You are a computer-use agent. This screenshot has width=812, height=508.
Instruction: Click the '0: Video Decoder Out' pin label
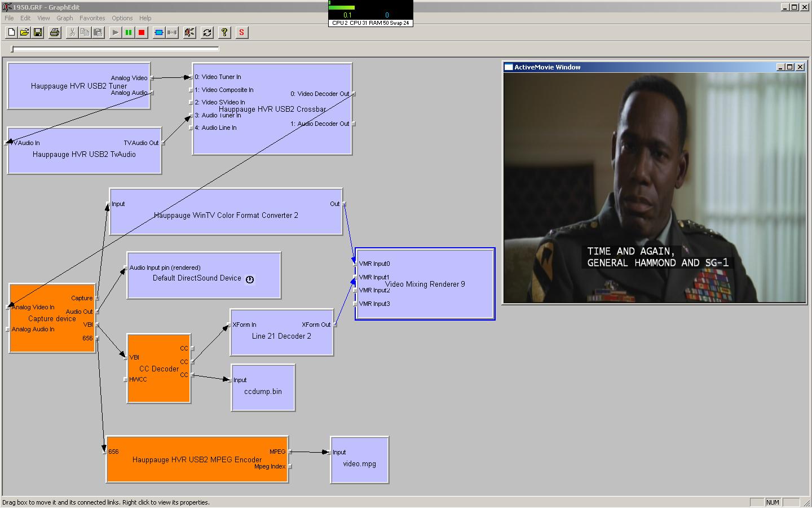coord(320,94)
